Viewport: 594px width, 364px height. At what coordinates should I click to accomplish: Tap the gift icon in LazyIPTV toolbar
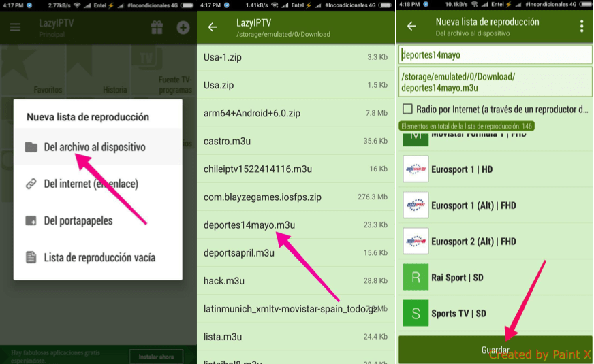click(x=157, y=27)
